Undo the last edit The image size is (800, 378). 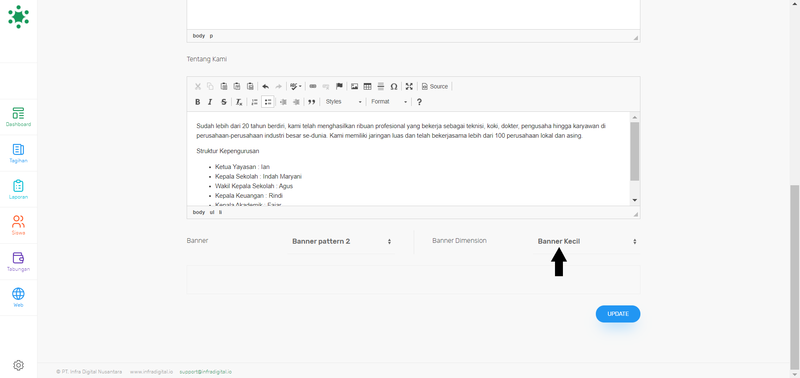(265, 86)
